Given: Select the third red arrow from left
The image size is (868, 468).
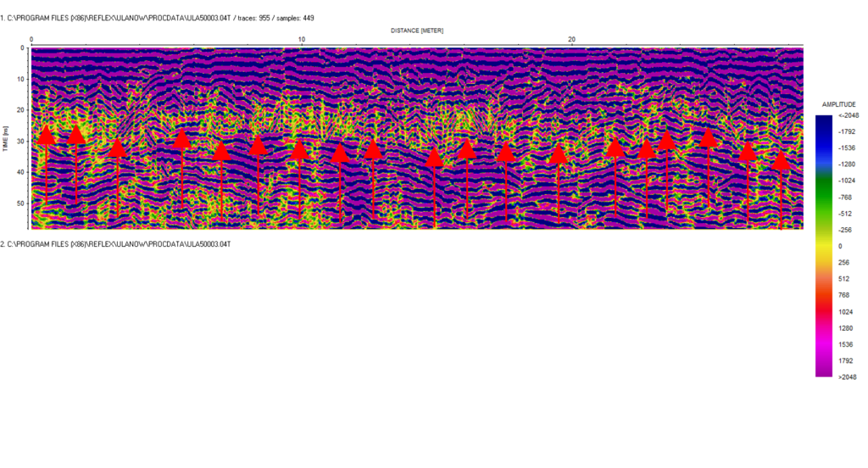Looking at the screenshot, I should point(117,148).
